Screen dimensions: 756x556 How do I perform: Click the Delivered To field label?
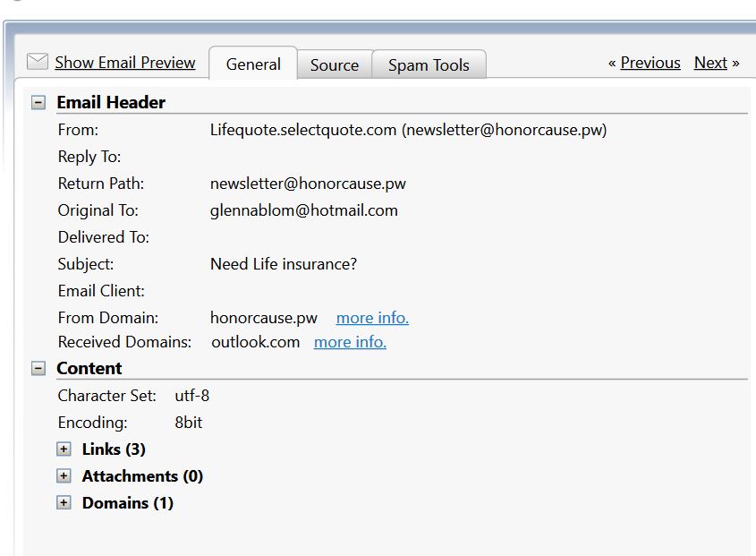pyautogui.click(x=104, y=237)
